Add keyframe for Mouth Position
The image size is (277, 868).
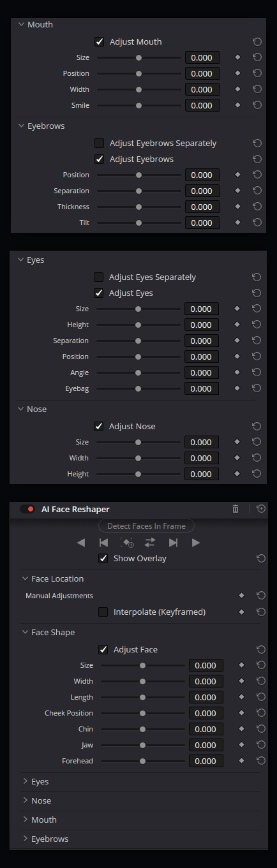tap(237, 73)
